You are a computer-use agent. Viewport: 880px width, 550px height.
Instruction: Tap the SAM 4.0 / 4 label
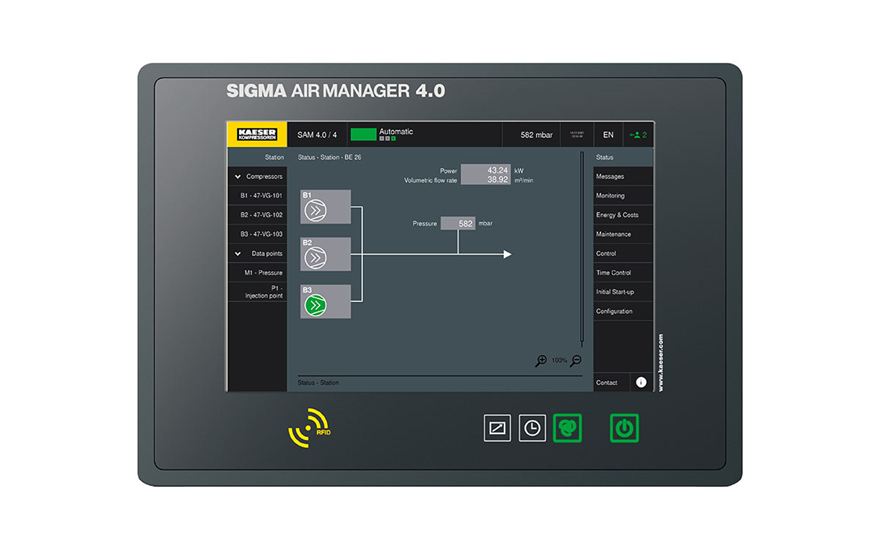pyautogui.click(x=317, y=135)
